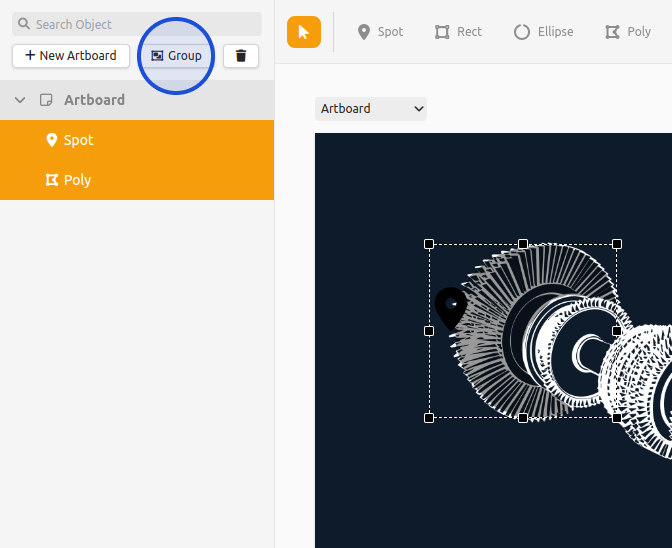This screenshot has width=672, height=548.
Task: Open the Artboard dropdown above canvas
Action: tap(371, 109)
